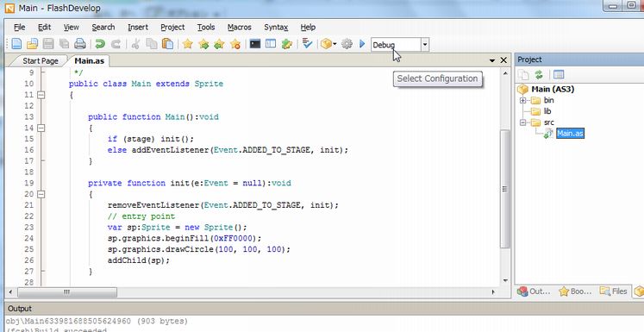Collapse the code fold at line 14
The height and width of the screenshot is (332, 644).
pos(41,128)
